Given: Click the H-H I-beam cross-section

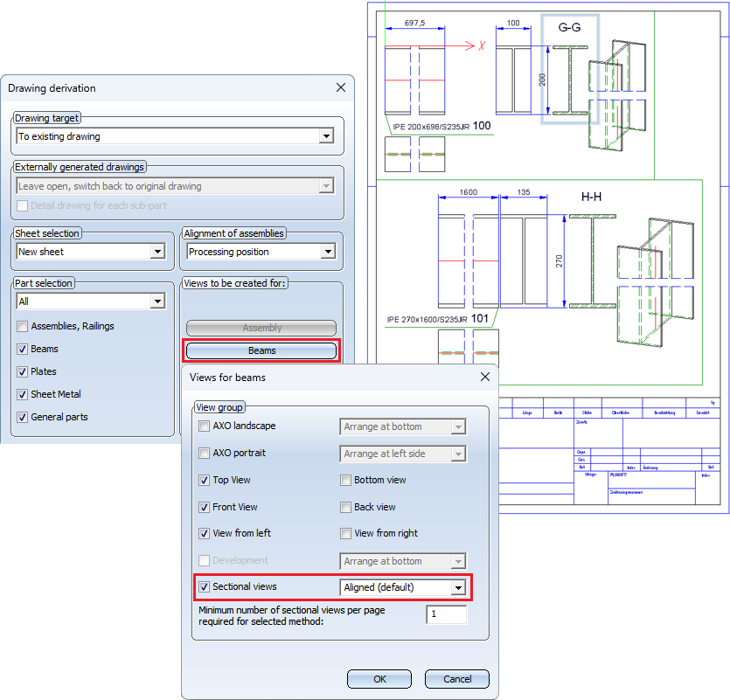Looking at the screenshot, I should pos(592,261).
